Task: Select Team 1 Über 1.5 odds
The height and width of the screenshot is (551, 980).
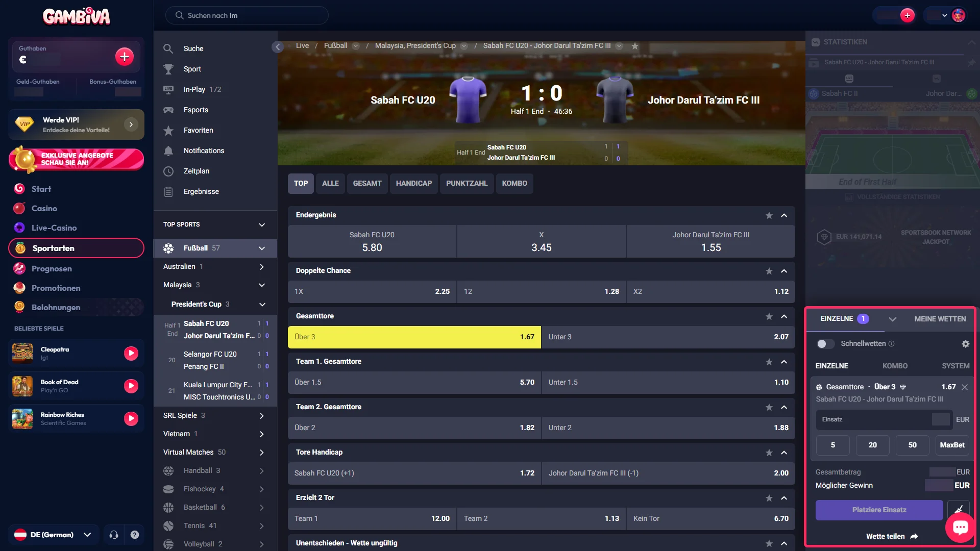Action: [414, 383]
